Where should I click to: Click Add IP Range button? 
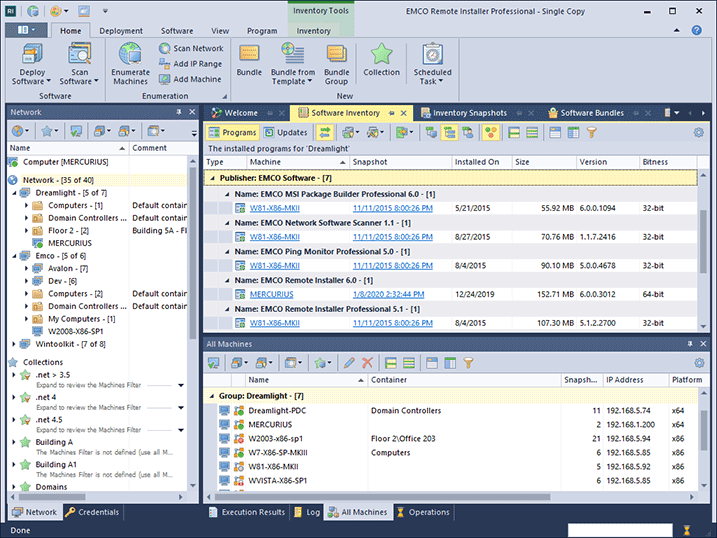point(190,64)
